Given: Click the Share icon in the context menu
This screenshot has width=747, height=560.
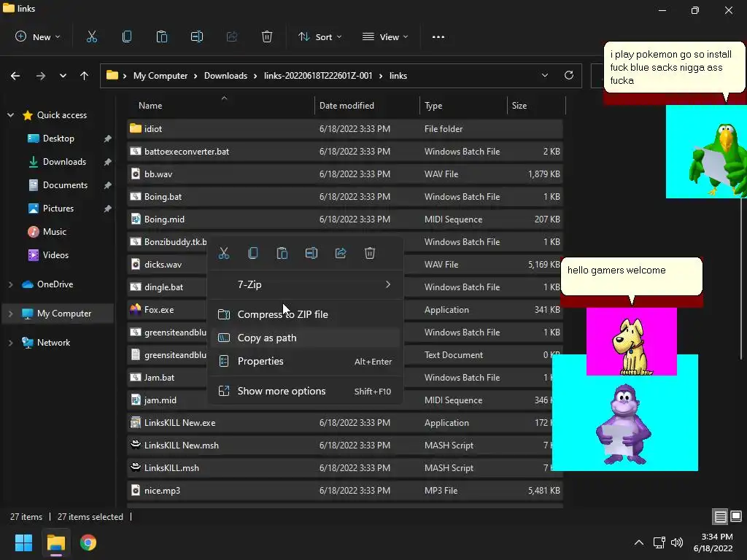Looking at the screenshot, I should coord(341,253).
